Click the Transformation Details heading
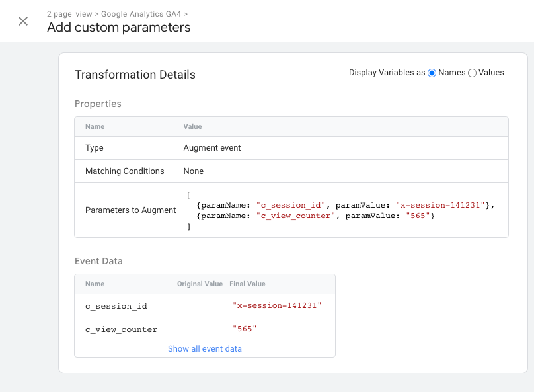Image resolution: width=534 pixels, height=392 pixels. (135, 75)
